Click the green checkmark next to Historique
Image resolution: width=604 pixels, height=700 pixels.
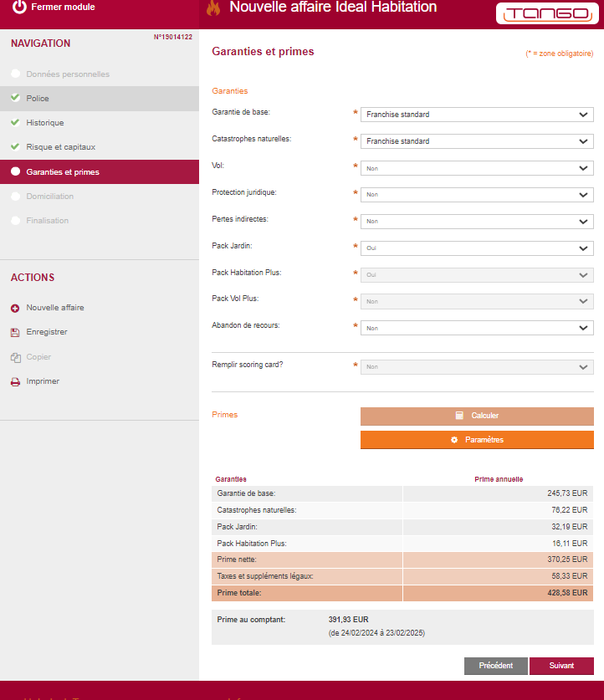coord(15,122)
